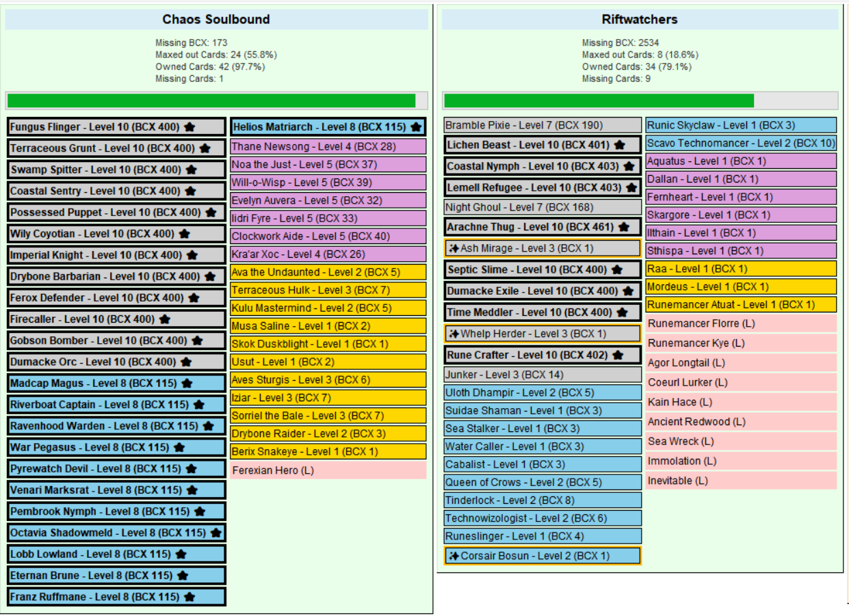Select Kulu Mastermind card
This screenshot has width=849, height=616.
pyautogui.click(x=328, y=308)
